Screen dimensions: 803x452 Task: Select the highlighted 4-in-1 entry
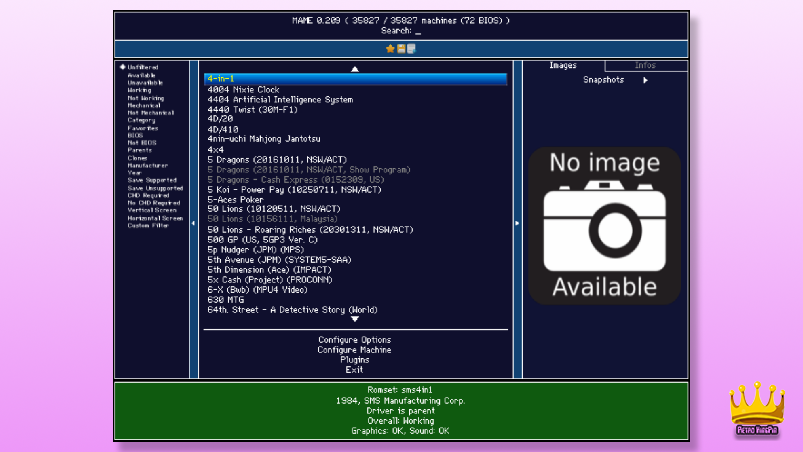click(355, 79)
